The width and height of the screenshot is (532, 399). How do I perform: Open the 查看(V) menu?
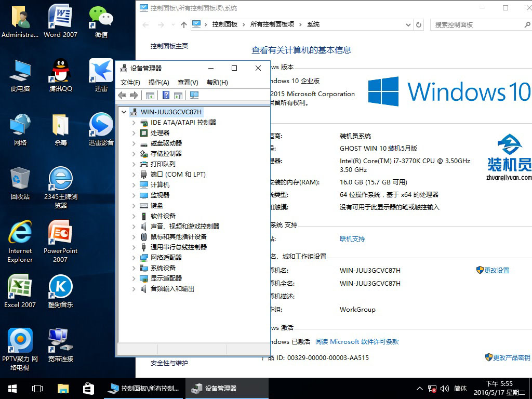coord(188,83)
